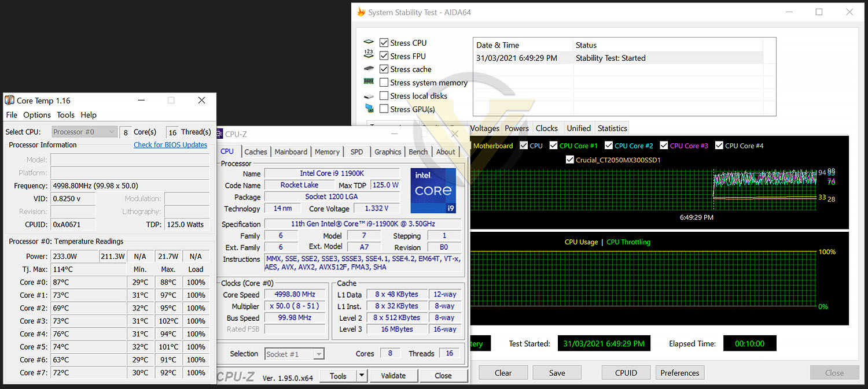Click the Validate button in CPU-Z
The width and height of the screenshot is (868, 389).
coord(393,376)
